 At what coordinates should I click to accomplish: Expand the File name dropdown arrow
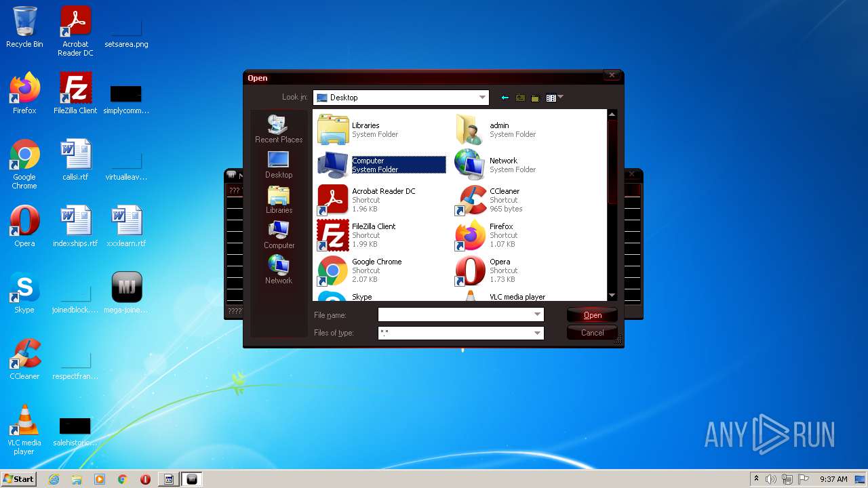click(538, 314)
